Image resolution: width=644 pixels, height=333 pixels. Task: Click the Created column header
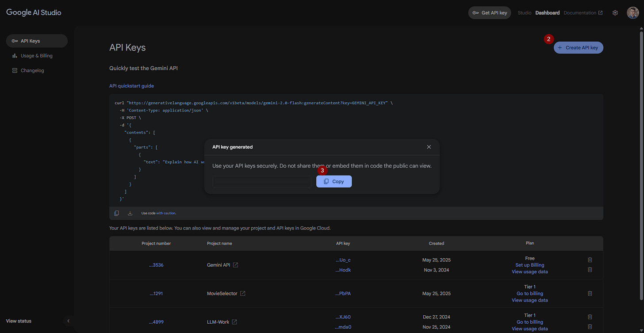click(x=437, y=243)
